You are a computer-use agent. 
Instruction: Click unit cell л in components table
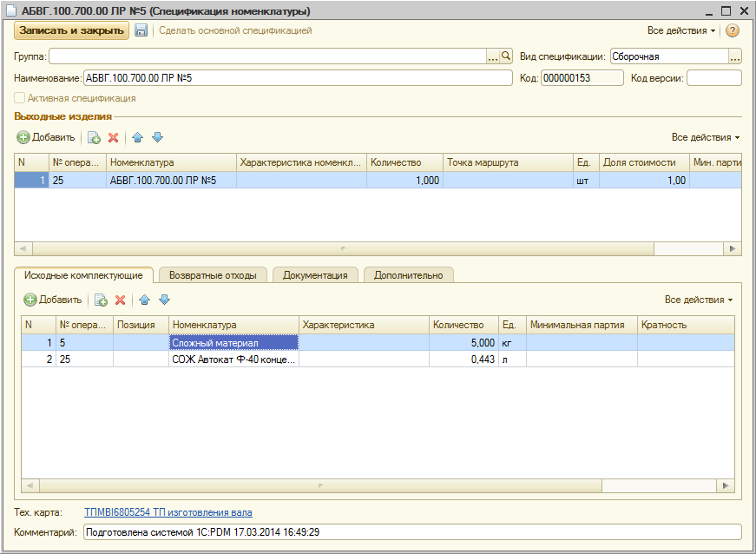coord(512,359)
